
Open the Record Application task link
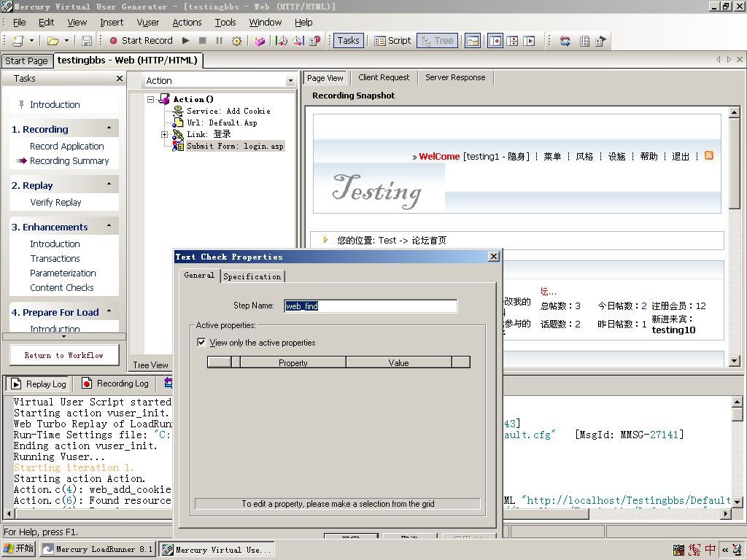point(66,146)
